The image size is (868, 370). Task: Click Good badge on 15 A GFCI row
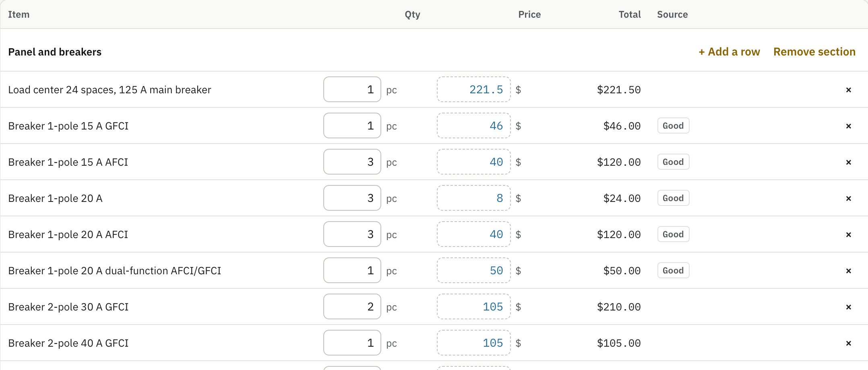(673, 125)
